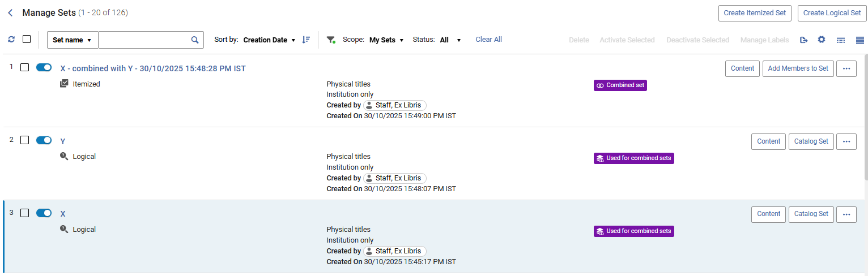Switch to the compact list view icon
The height and width of the screenshot is (276, 868).
(x=860, y=40)
